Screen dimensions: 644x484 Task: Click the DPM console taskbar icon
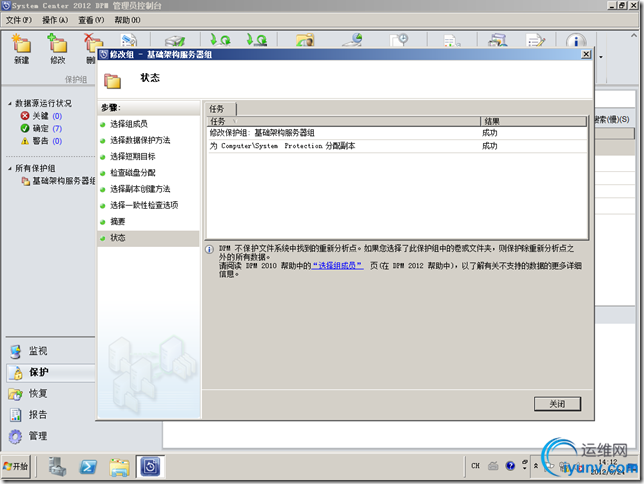tap(150, 466)
